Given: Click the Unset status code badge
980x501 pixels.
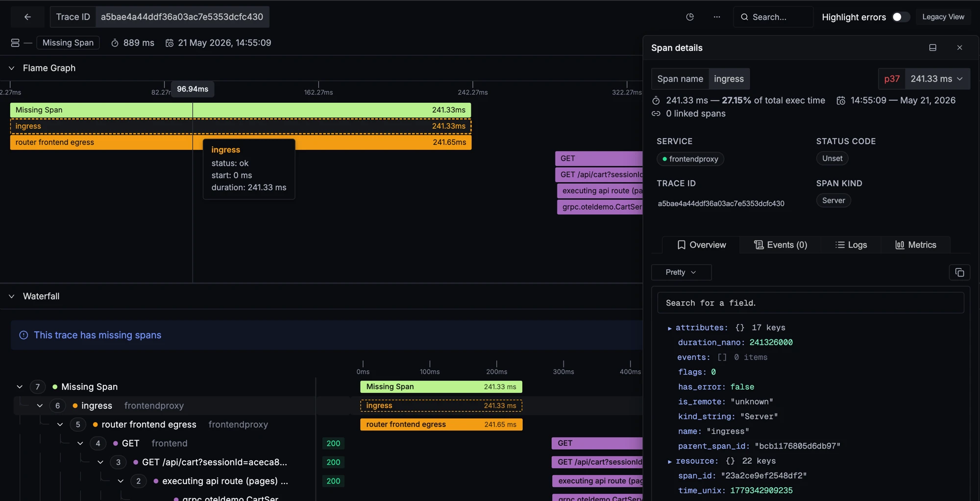Looking at the screenshot, I should point(833,158).
